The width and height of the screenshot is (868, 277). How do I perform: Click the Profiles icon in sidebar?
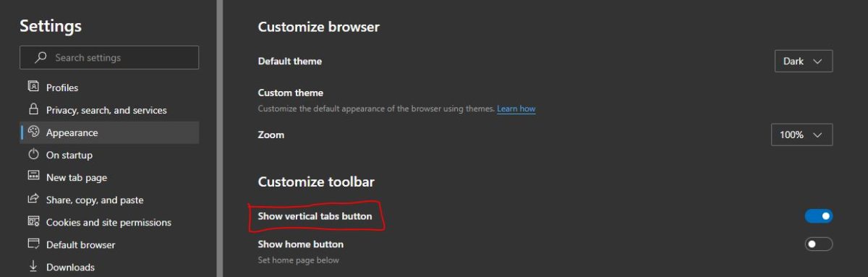coord(33,87)
